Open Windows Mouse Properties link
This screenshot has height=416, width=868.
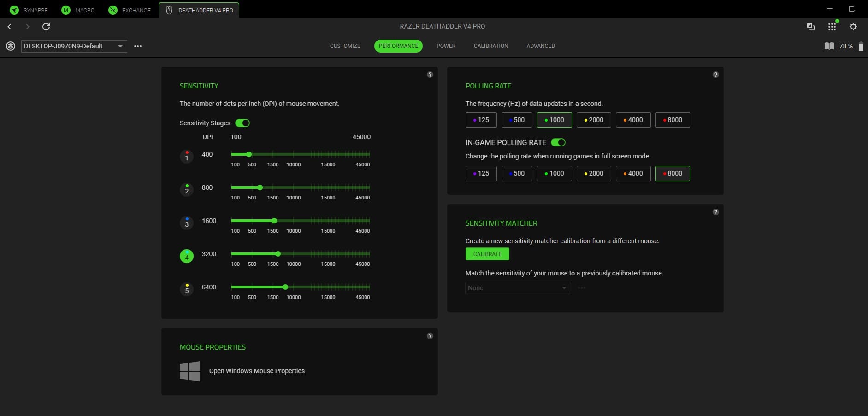click(257, 371)
